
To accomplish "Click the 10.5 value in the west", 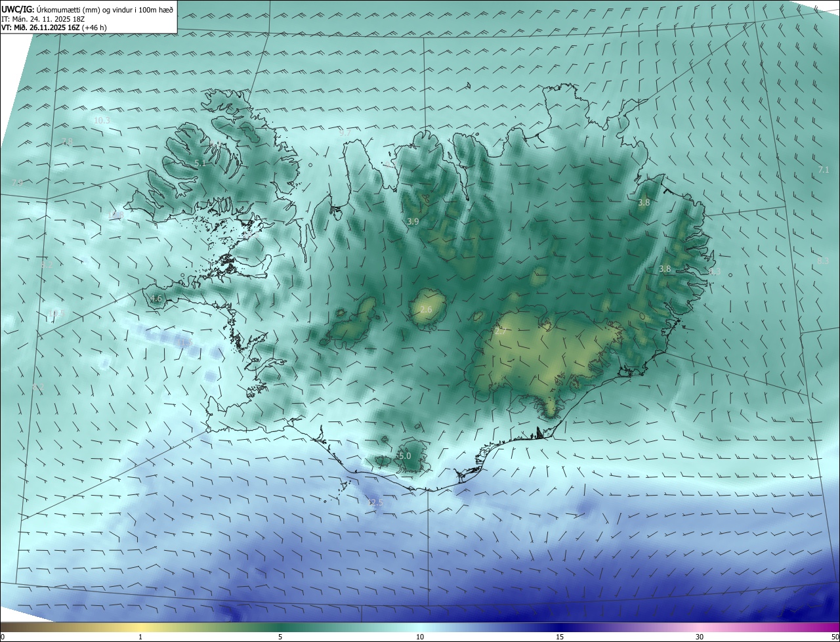I will point(56,314).
